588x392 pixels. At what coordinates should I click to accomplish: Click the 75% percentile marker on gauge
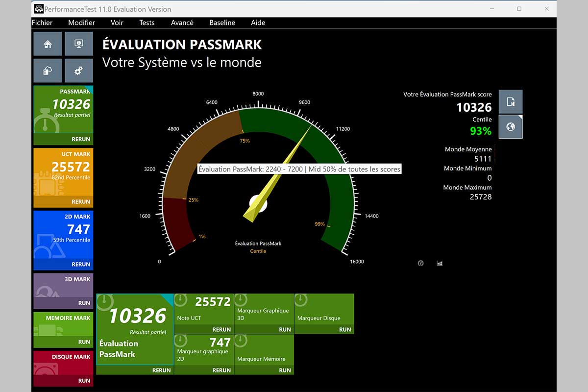245,141
